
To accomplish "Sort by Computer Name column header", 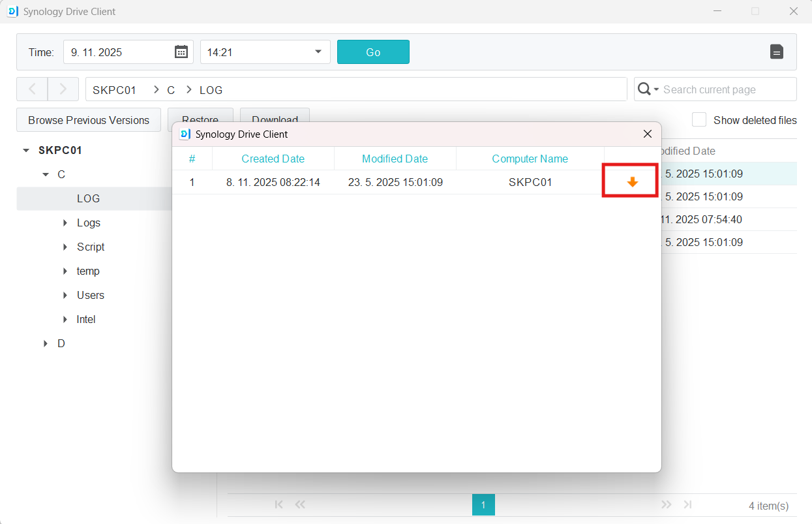I will coord(530,159).
